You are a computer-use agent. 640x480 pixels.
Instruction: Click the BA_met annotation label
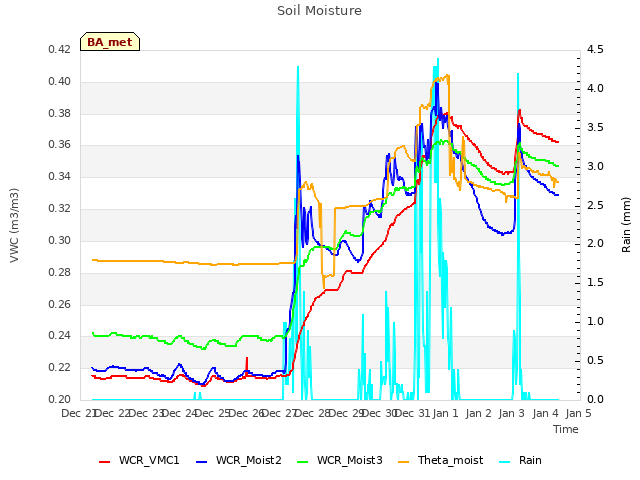coord(110,42)
